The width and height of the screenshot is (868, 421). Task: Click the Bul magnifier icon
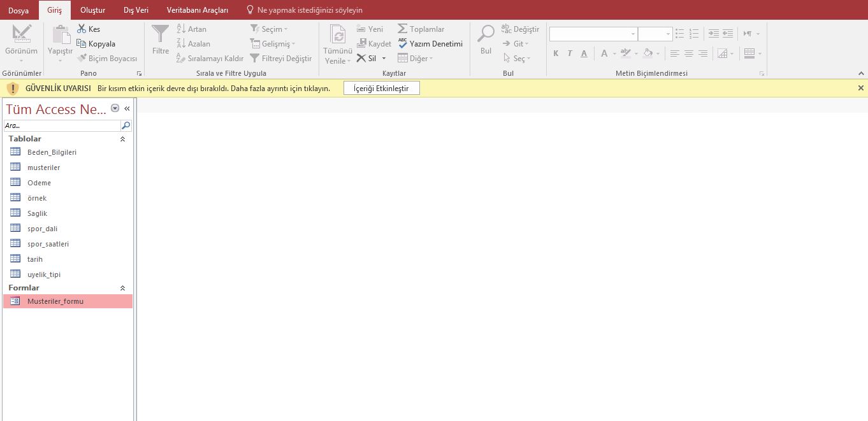click(486, 34)
